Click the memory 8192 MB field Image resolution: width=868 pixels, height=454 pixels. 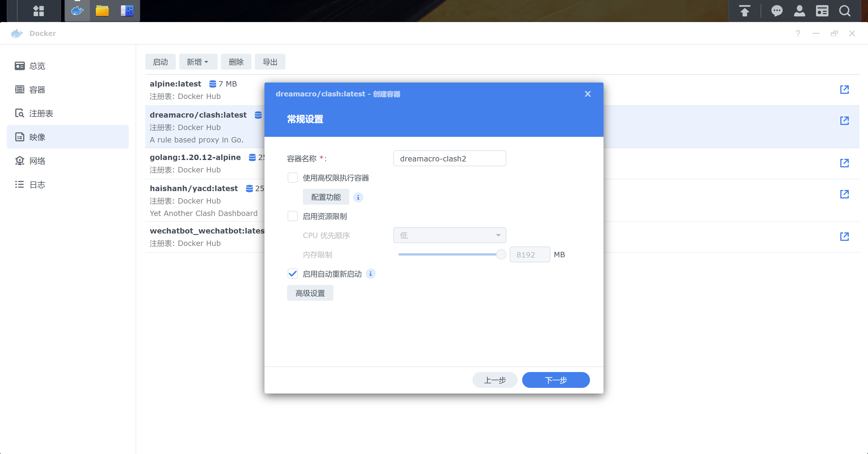530,254
